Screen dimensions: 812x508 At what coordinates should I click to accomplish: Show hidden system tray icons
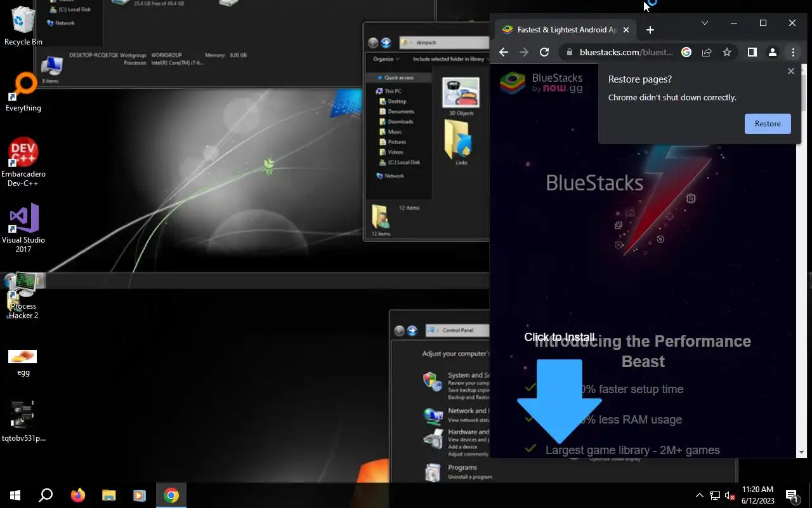tap(700, 495)
